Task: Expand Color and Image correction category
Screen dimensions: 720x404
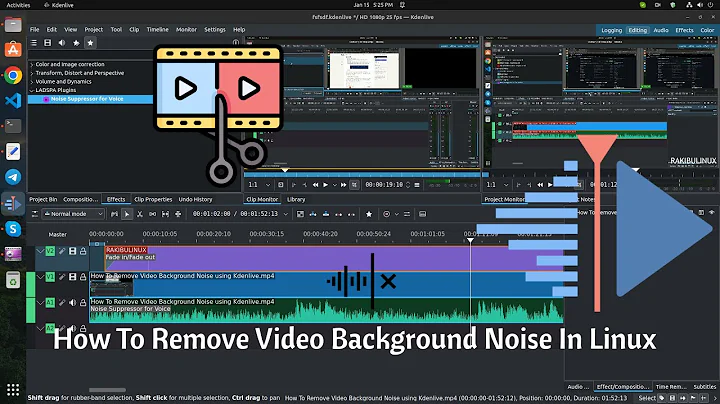Action: [x=32, y=65]
